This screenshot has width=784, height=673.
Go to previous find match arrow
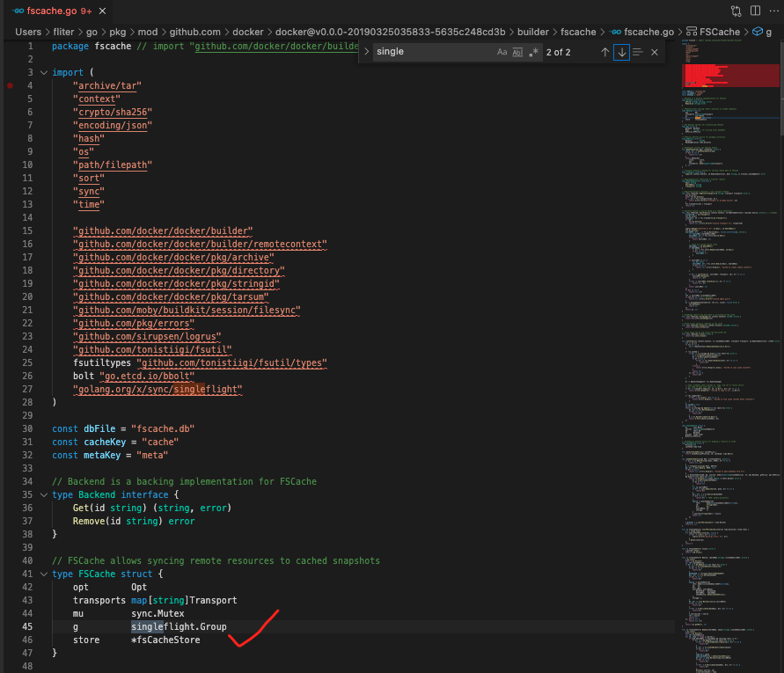tap(604, 52)
